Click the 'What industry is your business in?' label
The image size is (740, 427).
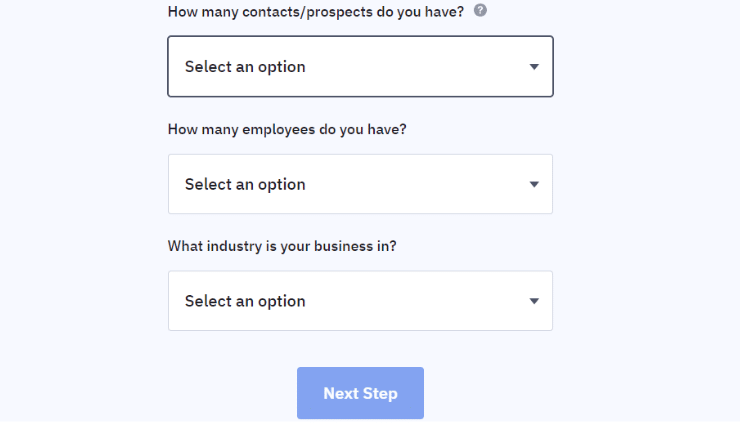point(282,246)
